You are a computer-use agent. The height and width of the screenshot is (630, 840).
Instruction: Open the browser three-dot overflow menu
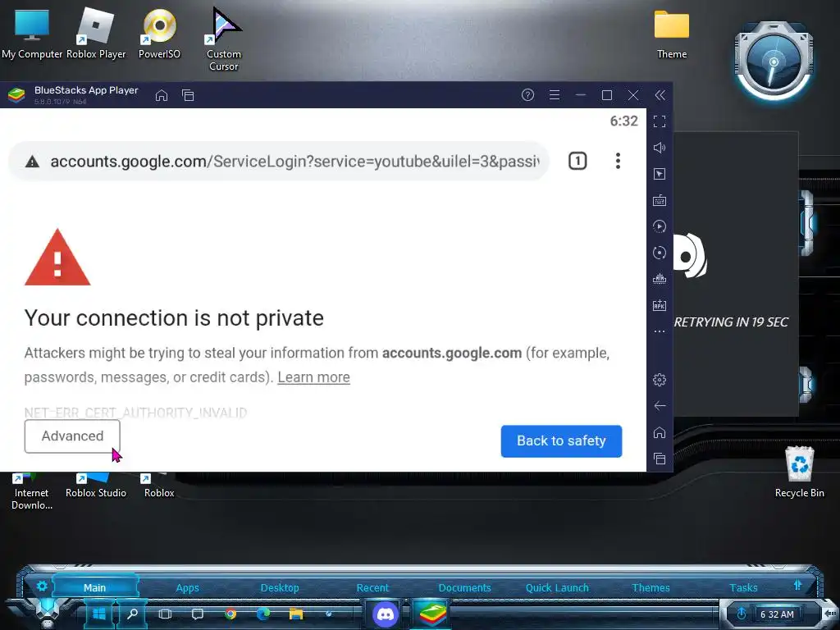pos(618,161)
